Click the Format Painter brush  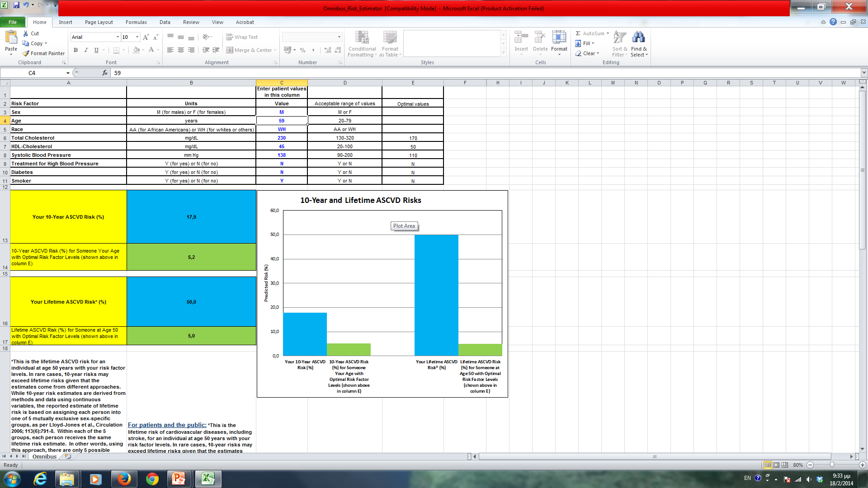pyautogui.click(x=26, y=53)
